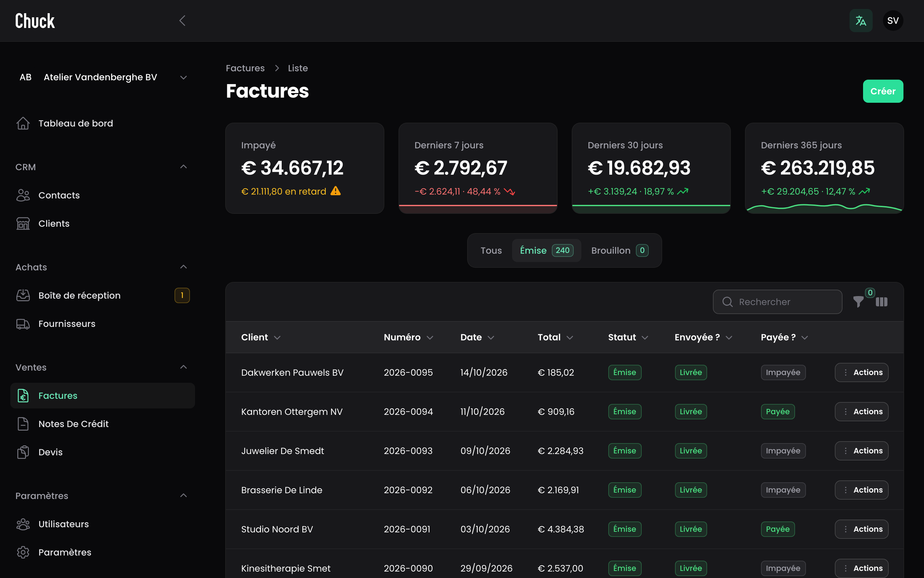924x578 pixels.
Task: Click the Tableau de bord home icon
Action: (23, 124)
